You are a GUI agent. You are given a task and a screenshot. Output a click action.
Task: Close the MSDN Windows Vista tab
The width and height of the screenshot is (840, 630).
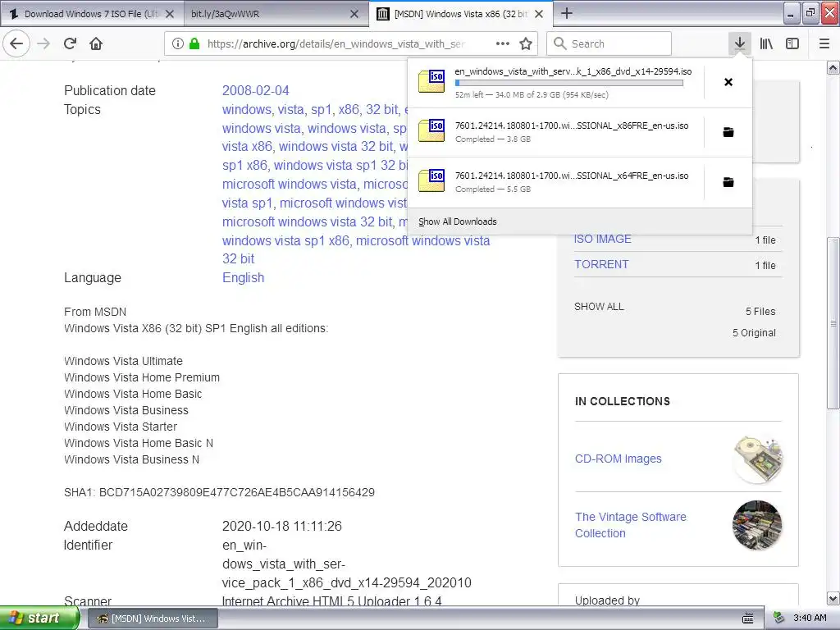(539, 14)
